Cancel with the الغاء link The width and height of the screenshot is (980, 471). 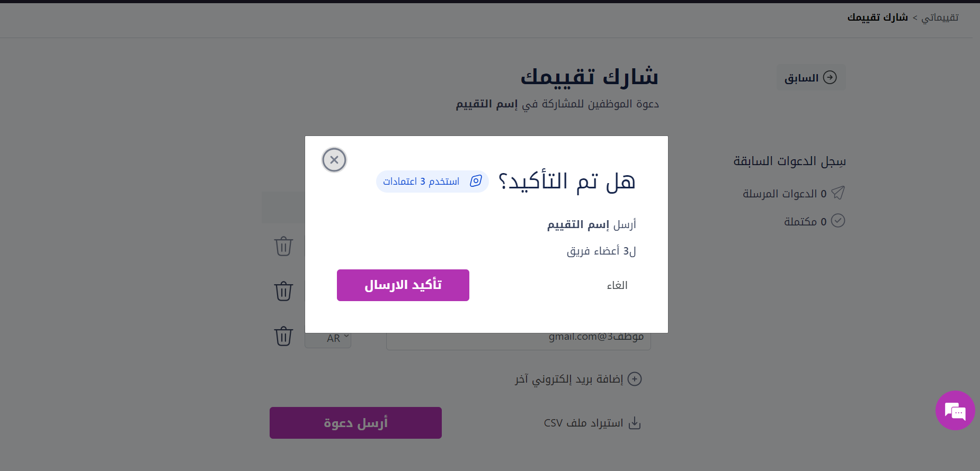(x=617, y=286)
